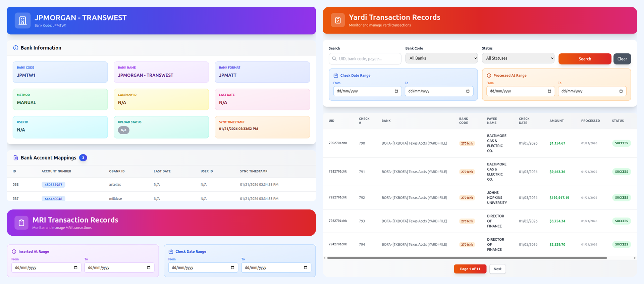644x284 pixels.
Task: Click mapping ID 538
Action: pyautogui.click(x=16, y=185)
